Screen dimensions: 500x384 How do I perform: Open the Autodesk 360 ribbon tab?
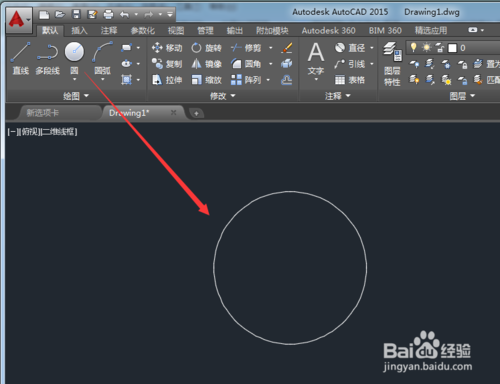point(329,31)
